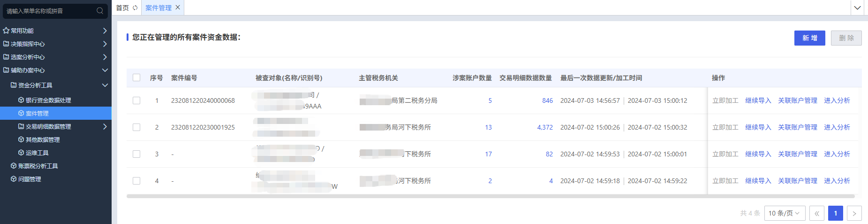Close the 案件管理 tab with X icon
This screenshot has width=868, height=224.
(178, 8)
